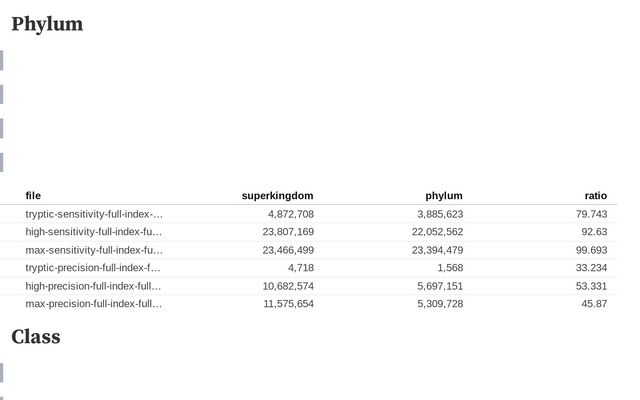Click the max-sensitivity-full-index file name cell

94,250
